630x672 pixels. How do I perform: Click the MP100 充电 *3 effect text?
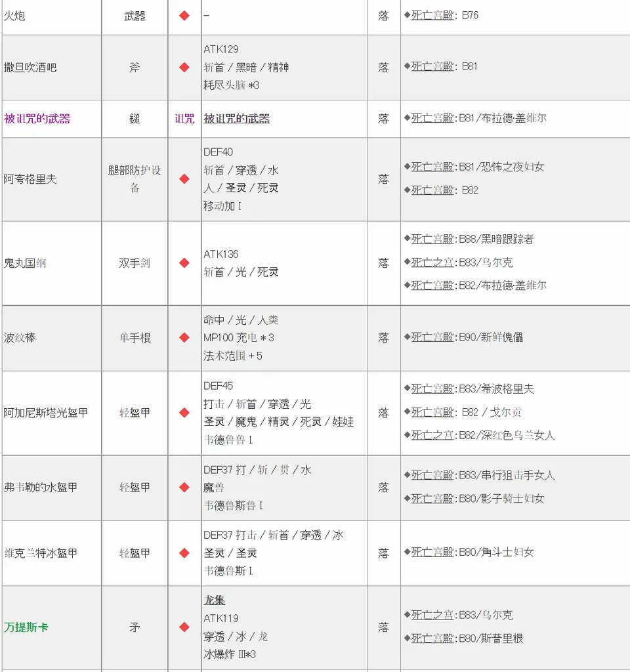(x=239, y=338)
